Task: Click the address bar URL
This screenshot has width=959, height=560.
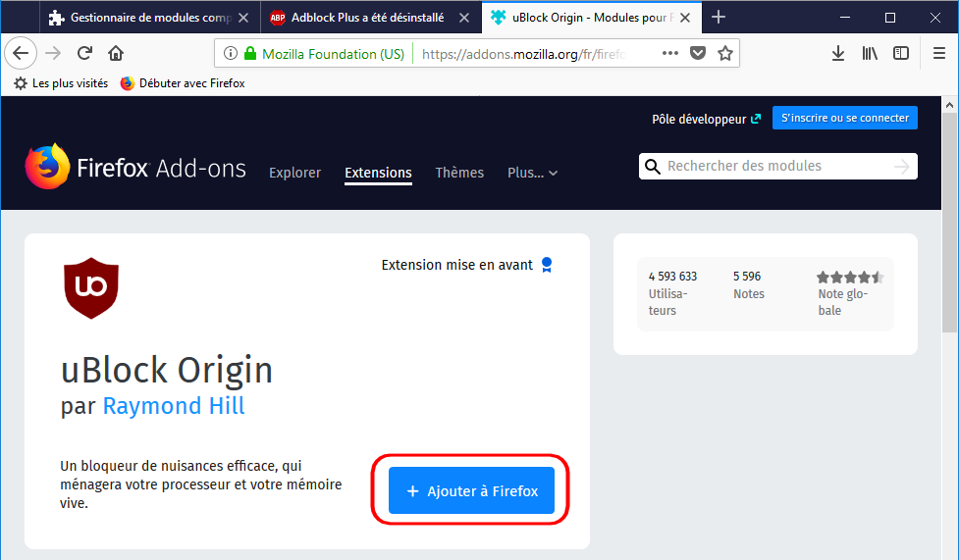Action: point(524,54)
